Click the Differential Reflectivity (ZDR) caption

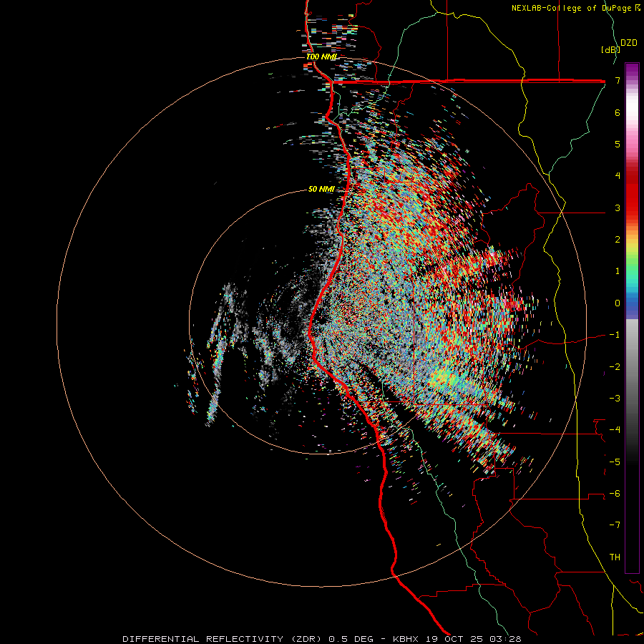223,639
